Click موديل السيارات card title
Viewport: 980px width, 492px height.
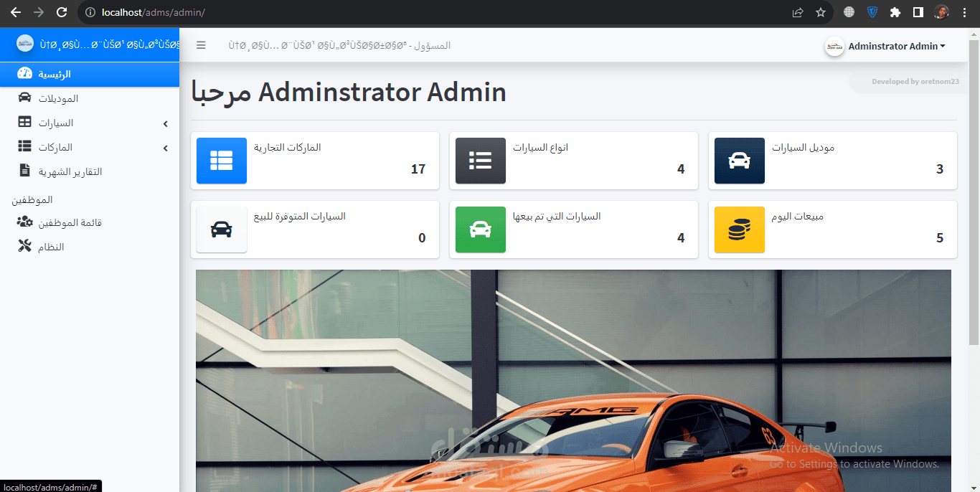(x=804, y=147)
